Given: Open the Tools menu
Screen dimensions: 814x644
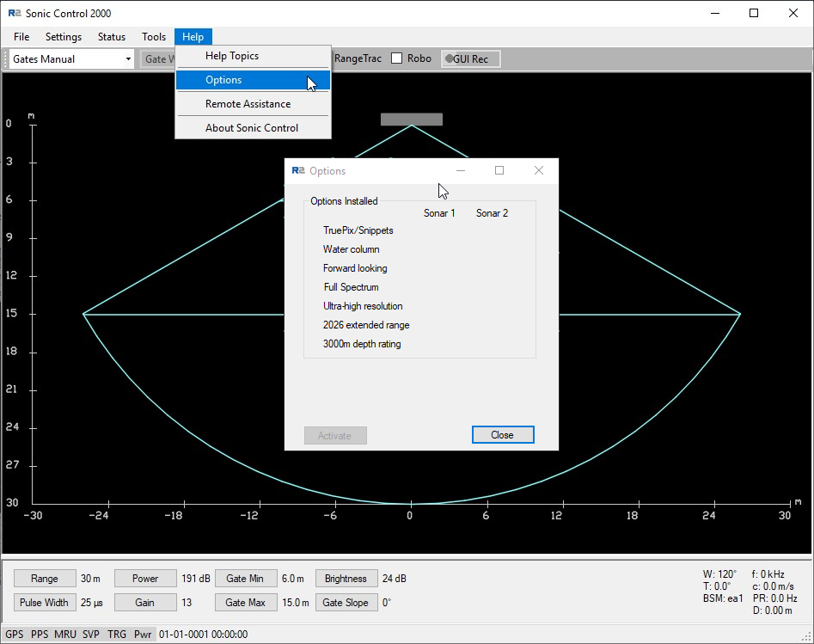Looking at the screenshot, I should point(154,37).
